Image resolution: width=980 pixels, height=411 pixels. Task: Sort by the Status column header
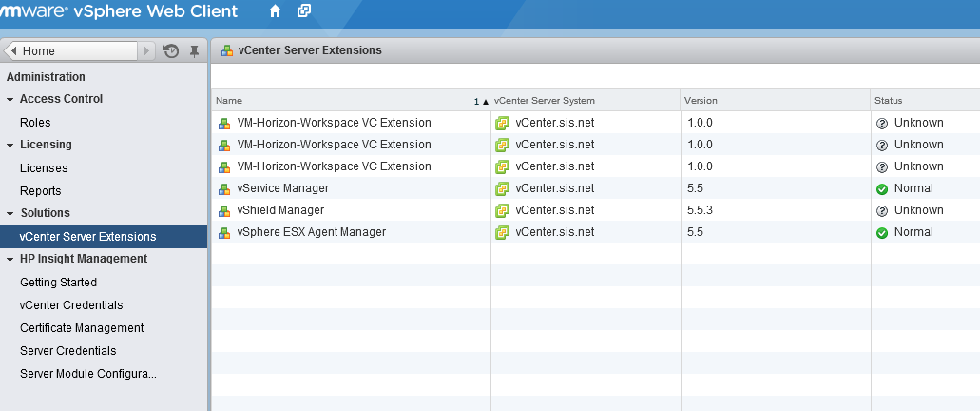(x=925, y=101)
